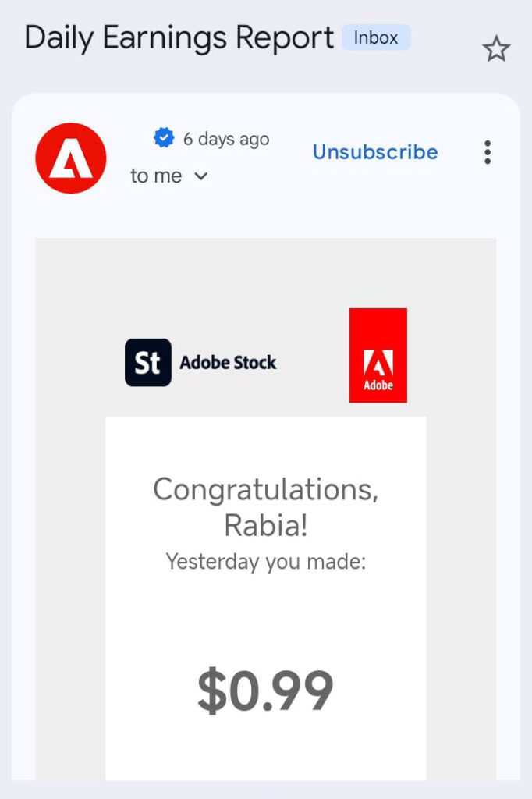
Task: Expand recipient details chevron beside 'to me'
Action: click(x=200, y=176)
